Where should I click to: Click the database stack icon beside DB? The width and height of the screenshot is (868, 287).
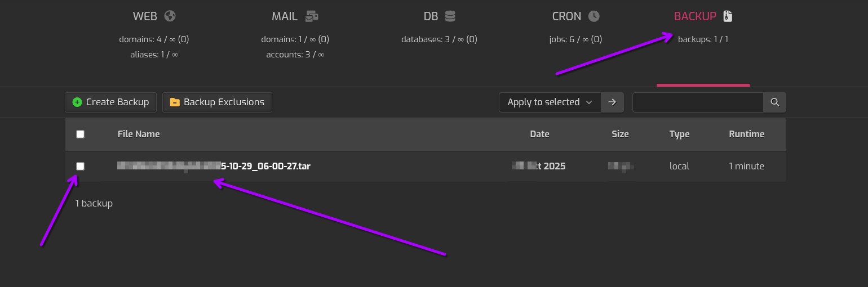click(x=450, y=16)
